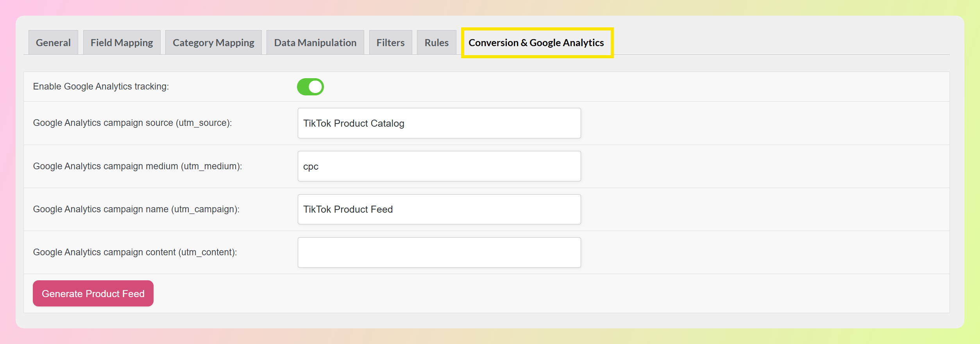Open the General tab
This screenshot has width=980, height=344.
pos(53,43)
